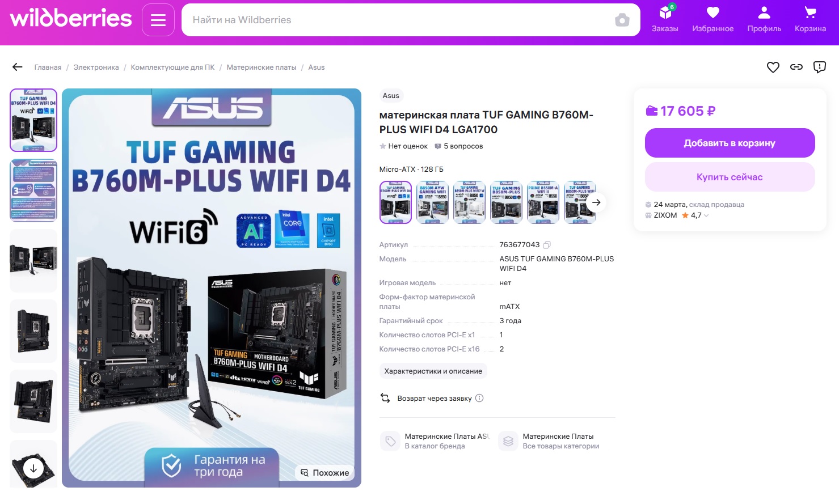Screen dimensions: 839x504
Task: Expand ZIXOM seller rating chevron
Action: point(706,215)
